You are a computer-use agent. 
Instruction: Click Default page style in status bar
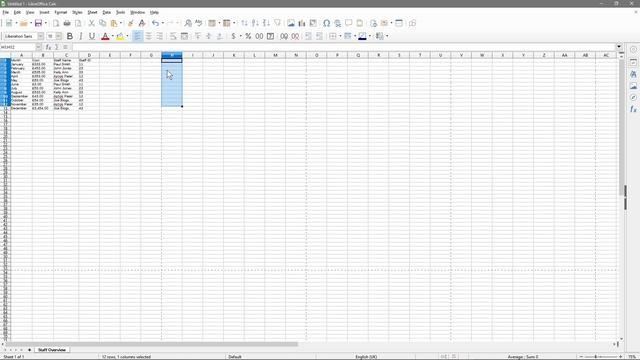[x=235, y=357]
